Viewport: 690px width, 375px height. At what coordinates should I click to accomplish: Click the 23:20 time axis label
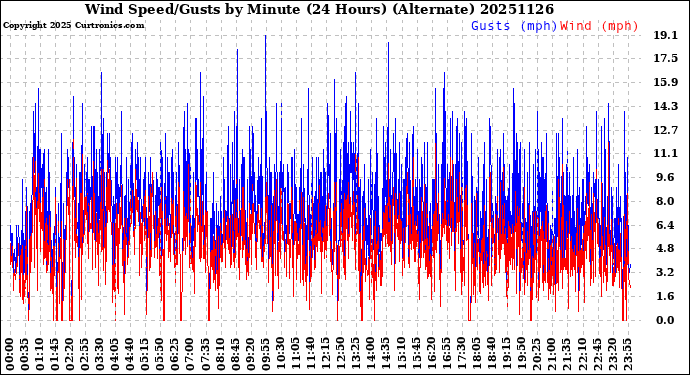click(x=612, y=354)
